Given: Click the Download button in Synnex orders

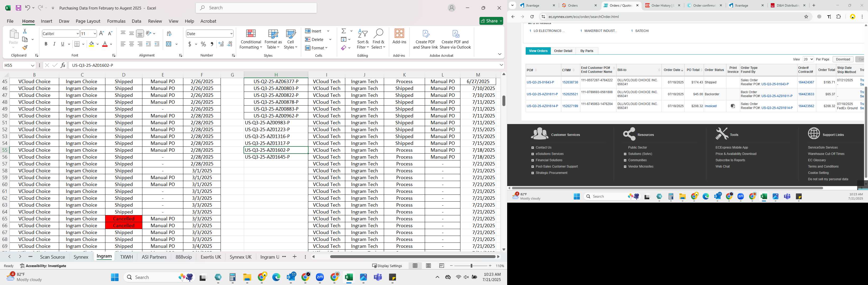Looking at the screenshot, I should [843, 59].
